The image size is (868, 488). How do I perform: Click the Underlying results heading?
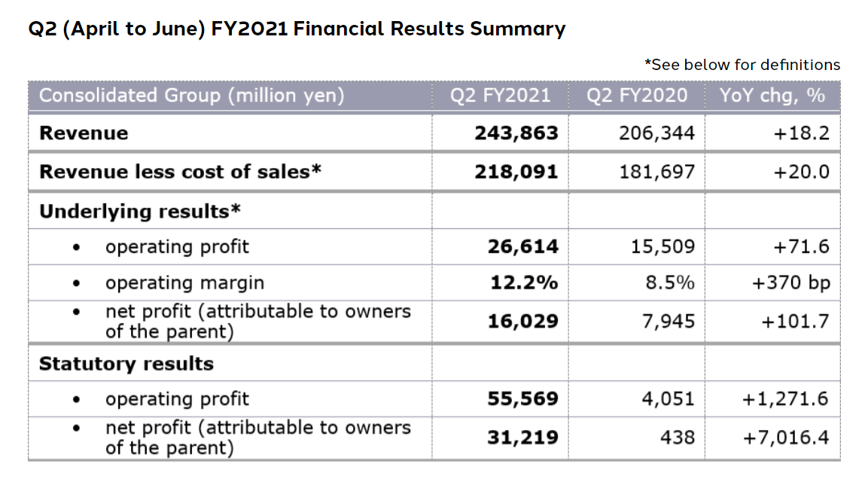click(x=140, y=211)
